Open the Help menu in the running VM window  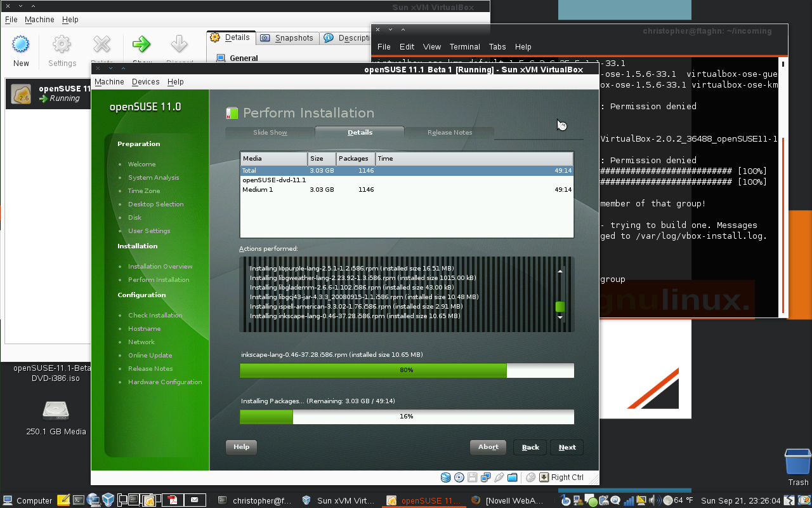[176, 82]
